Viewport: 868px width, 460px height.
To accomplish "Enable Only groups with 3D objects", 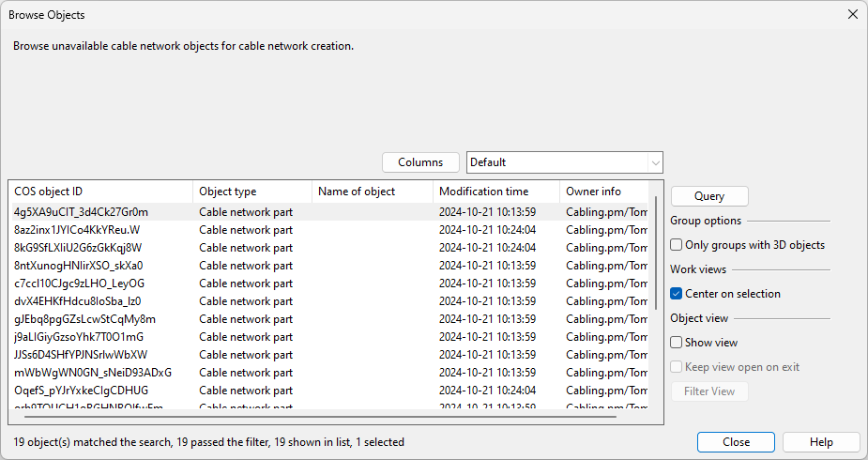I will 677,245.
